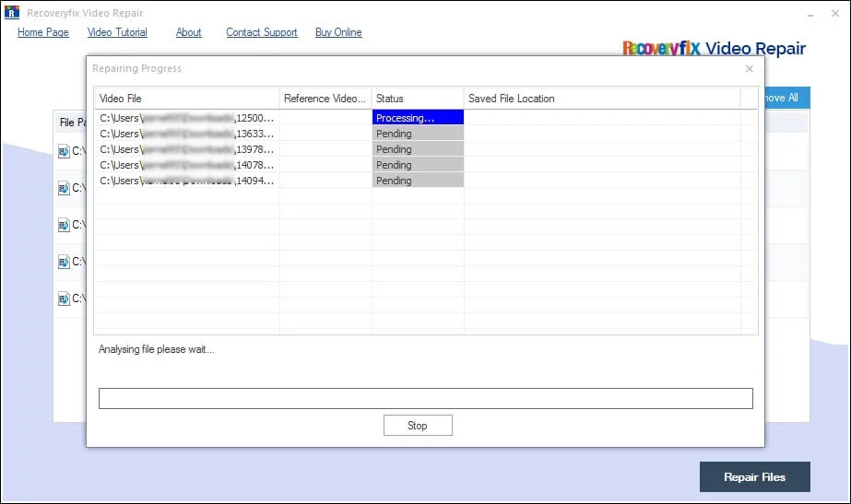Click third video file icon in background list

tap(64, 225)
